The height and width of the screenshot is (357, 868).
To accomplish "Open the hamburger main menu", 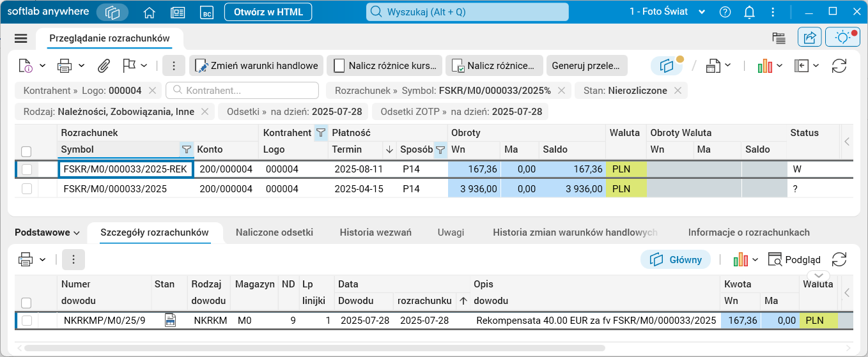I will click(x=20, y=38).
